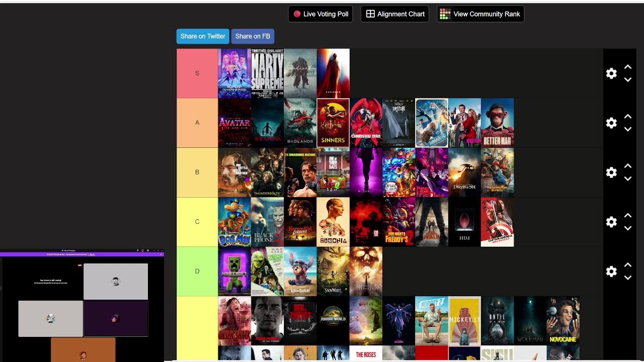Viewport: 644px width, 362px height.
Task: Pick the Snow White poster in D tier
Action: pyautogui.click(x=333, y=271)
